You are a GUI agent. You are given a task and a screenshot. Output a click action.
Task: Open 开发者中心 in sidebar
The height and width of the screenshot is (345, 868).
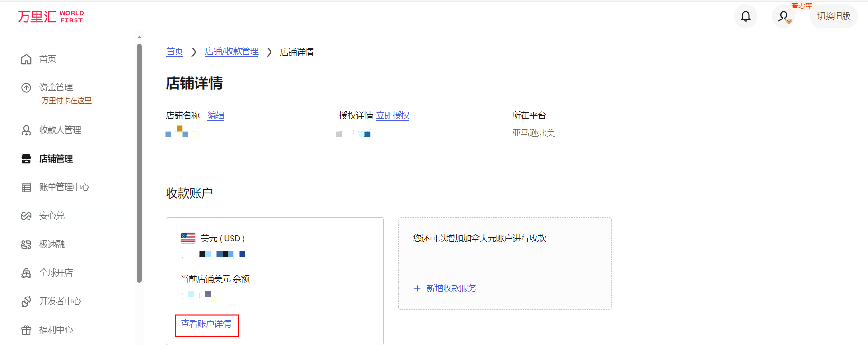tap(60, 301)
